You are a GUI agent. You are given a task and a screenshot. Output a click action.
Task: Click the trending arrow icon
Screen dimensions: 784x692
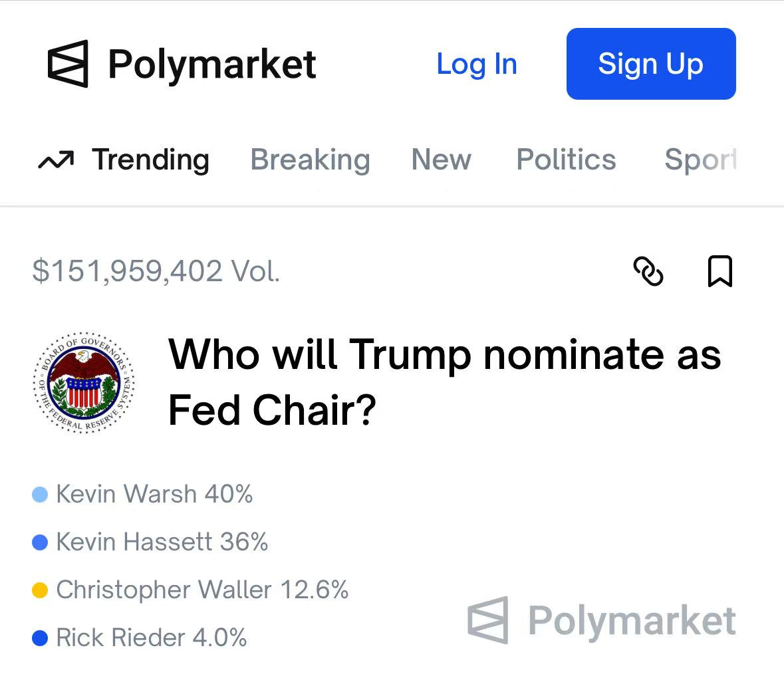[x=56, y=160]
